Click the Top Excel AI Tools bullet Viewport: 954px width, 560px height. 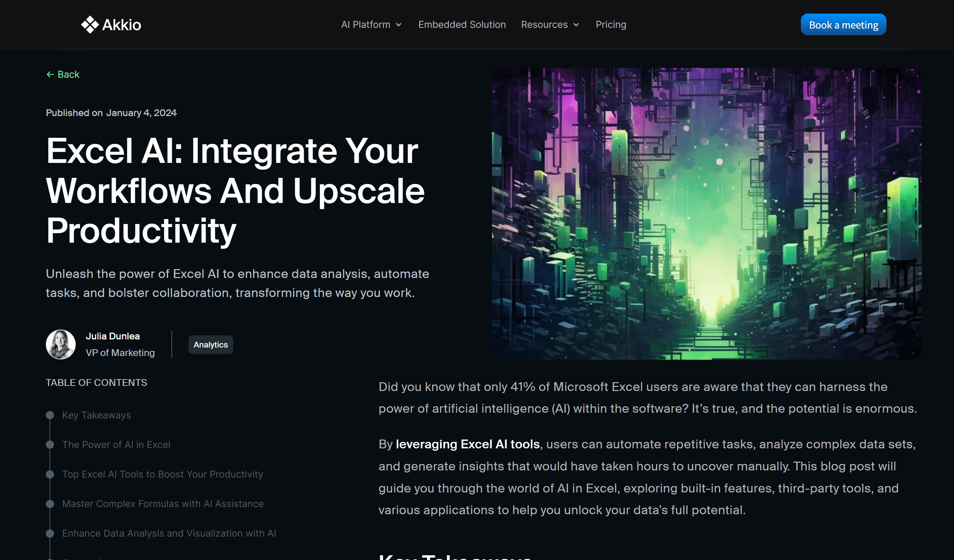50,474
